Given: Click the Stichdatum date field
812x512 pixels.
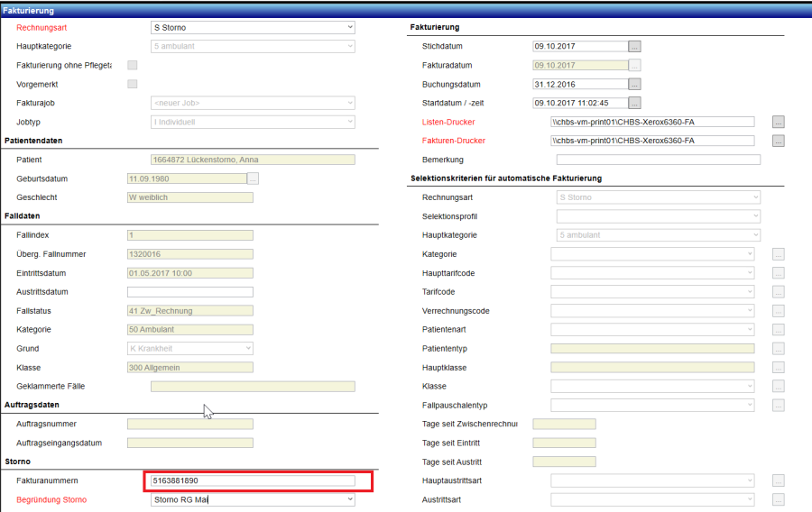Looking at the screenshot, I should [580, 46].
